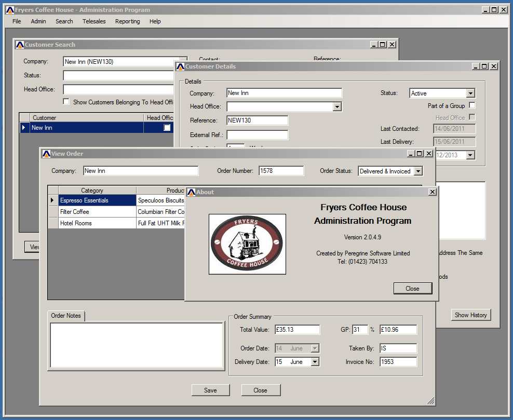Screen dimensions: 513x420
Task: Click the About dialog title logo icon
Action: 192,192
